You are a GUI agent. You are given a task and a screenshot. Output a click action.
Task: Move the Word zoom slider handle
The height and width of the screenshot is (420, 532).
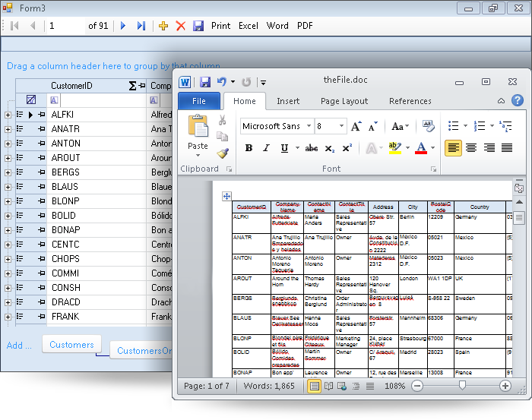462,385
